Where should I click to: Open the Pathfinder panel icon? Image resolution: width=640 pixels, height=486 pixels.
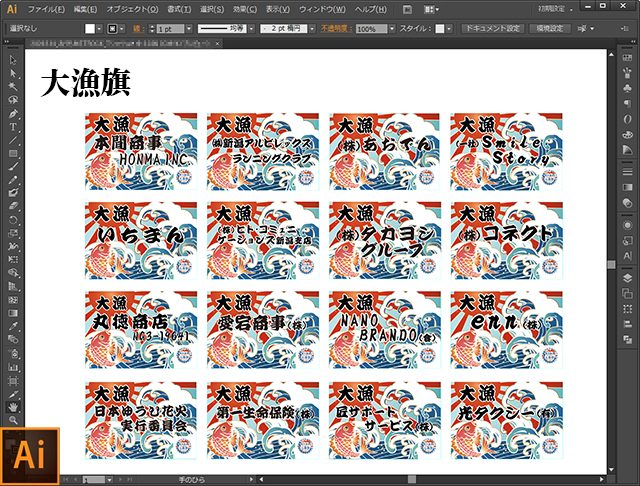(627, 340)
